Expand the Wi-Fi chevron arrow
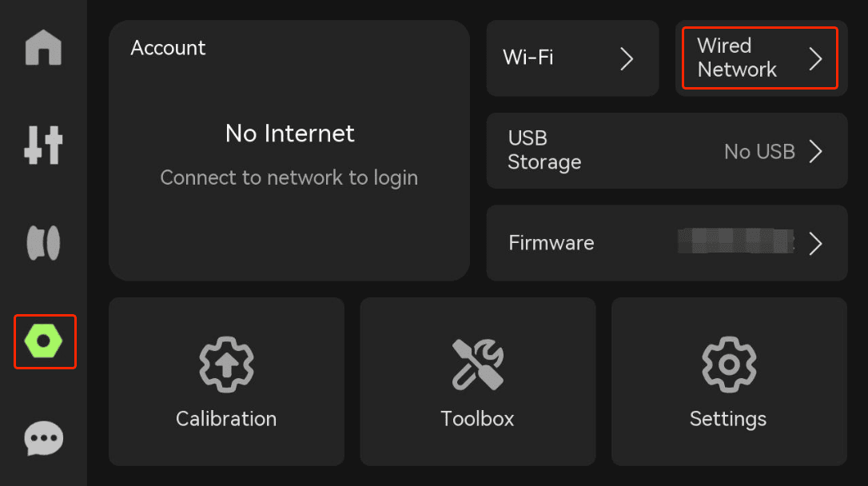The image size is (868, 486). (x=627, y=58)
